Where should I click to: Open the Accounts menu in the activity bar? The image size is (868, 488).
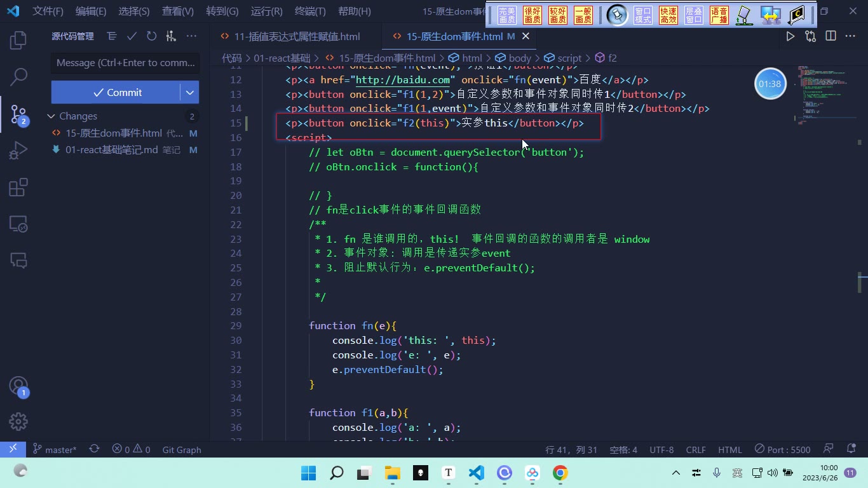[18, 386]
